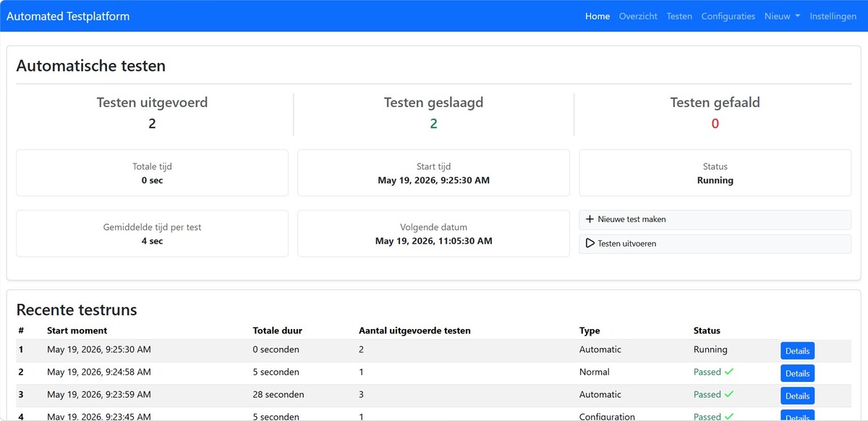
Task: Click the plus icon for Nieuwe test maken
Action: [x=590, y=219]
